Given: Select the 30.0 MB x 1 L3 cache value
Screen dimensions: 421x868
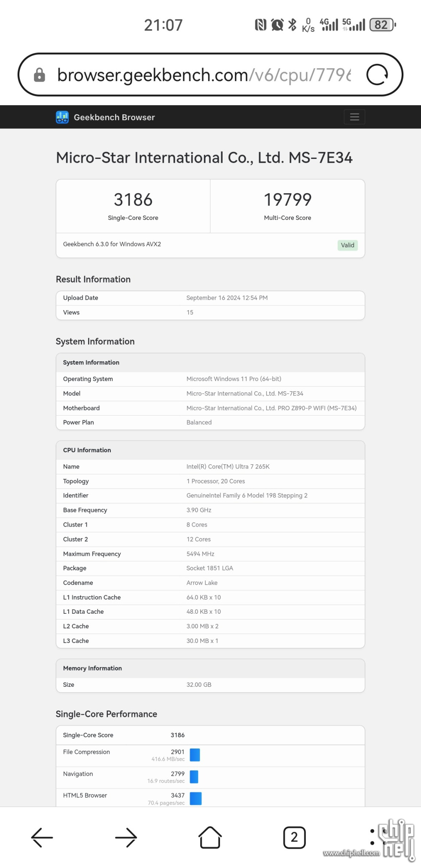Looking at the screenshot, I should tap(202, 641).
